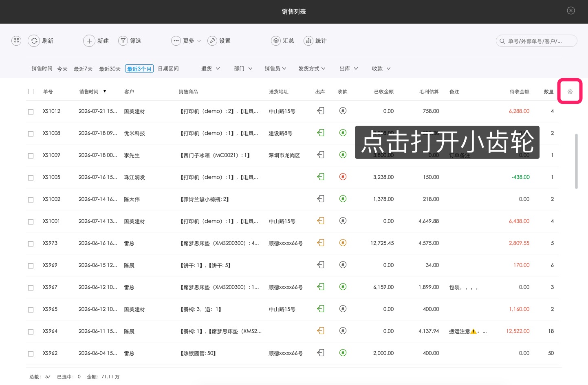The width and height of the screenshot is (588, 385).
Task: Check the box for order XS967
Action: point(31,288)
